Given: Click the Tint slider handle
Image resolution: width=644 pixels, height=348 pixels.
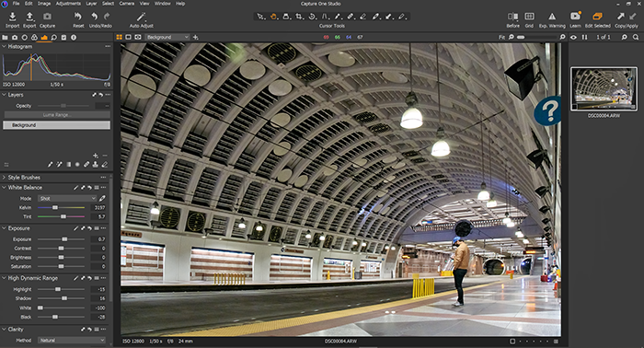Looking at the screenshot, I should (x=63, y=216).
